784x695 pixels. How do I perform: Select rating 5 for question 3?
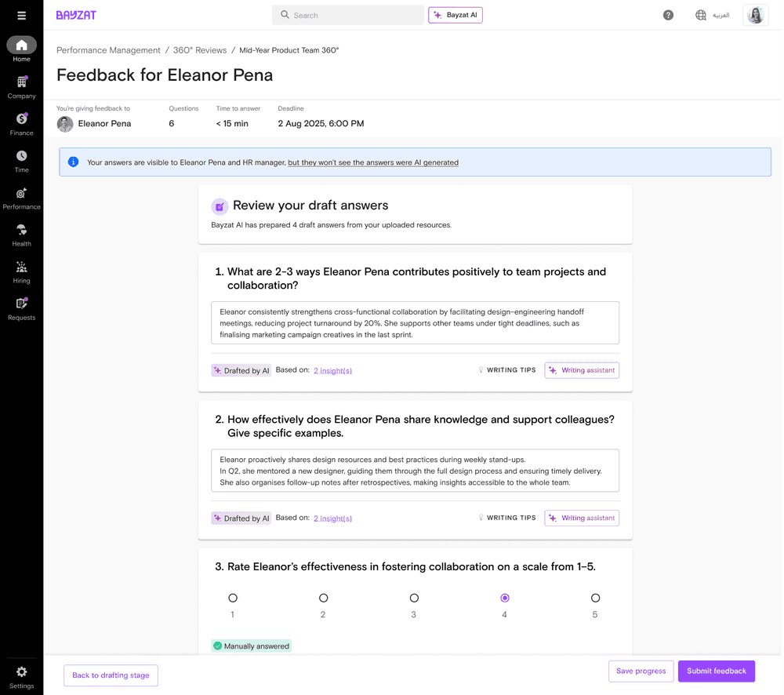595,597
